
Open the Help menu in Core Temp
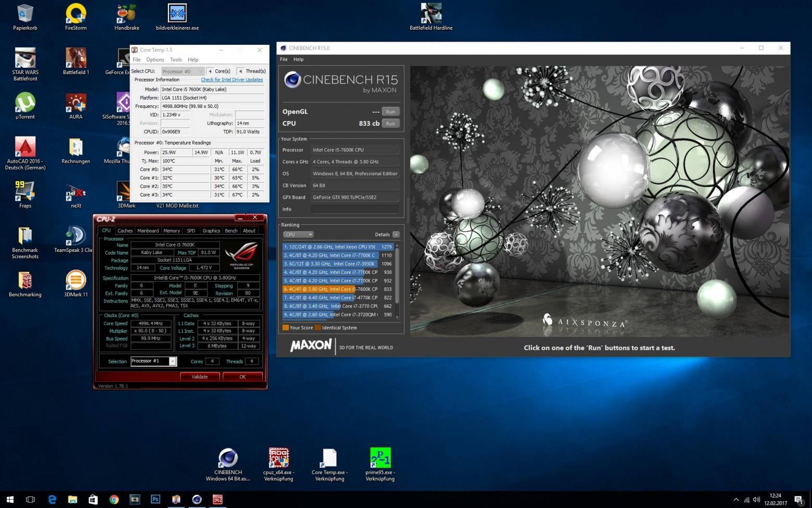(x=193, y=59)
